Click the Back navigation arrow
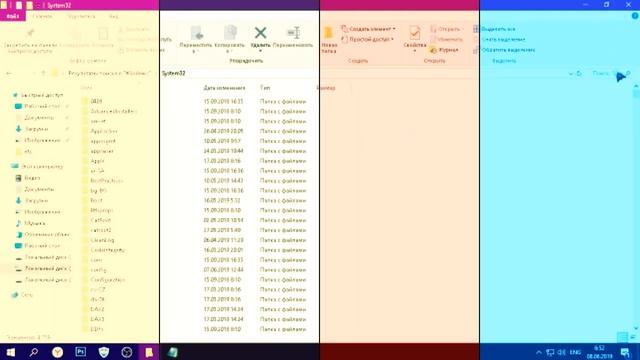The width and height of the screenshot is (640, 360). click(9, 73)
